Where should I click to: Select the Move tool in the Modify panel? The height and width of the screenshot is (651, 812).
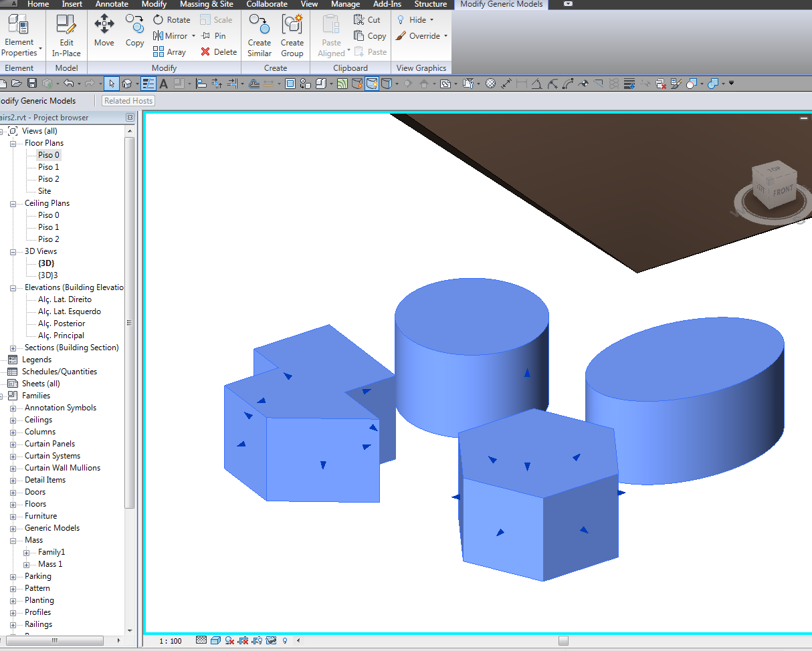coord(104,31)
